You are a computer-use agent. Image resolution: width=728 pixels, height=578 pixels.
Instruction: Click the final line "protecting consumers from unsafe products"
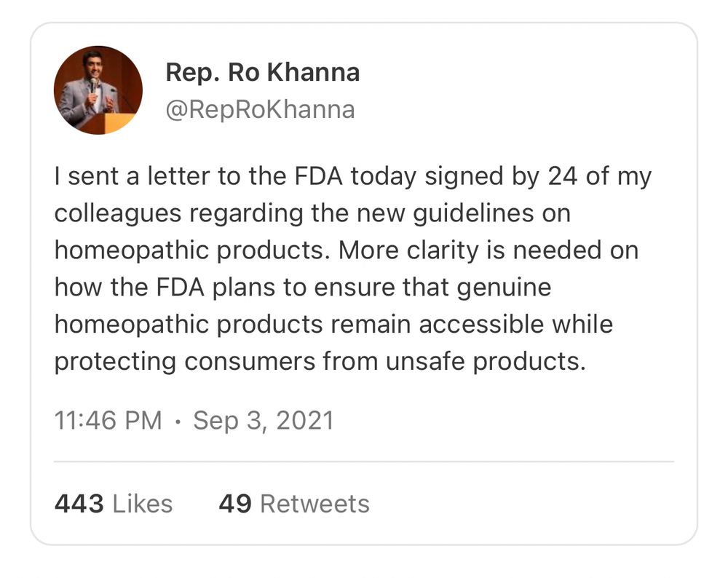point(320,362)
